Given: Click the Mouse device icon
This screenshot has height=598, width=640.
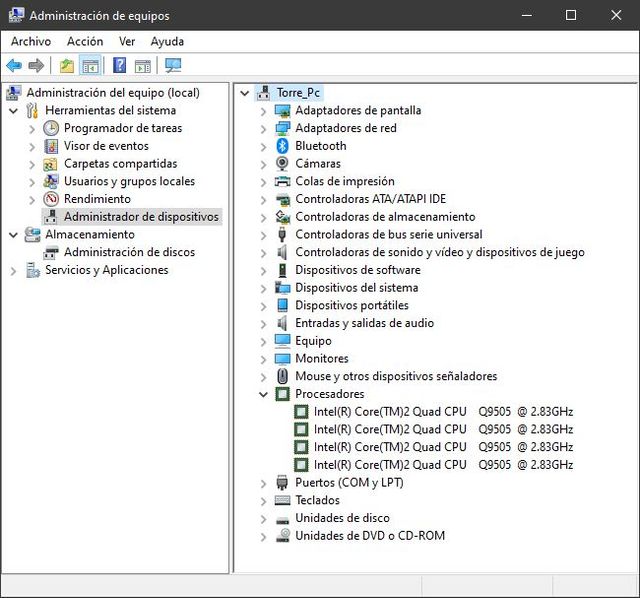Looking at the screenshot, I should tap(282, 376).
